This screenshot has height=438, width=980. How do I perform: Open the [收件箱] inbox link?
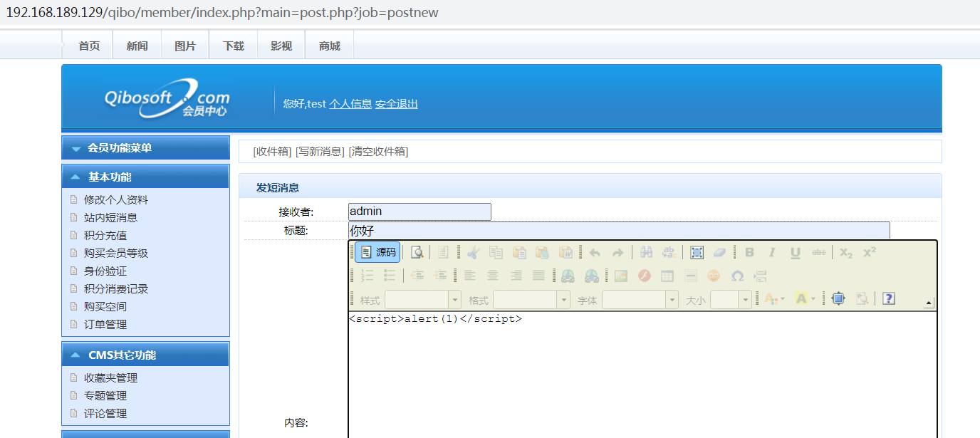(x=273, y=151)
